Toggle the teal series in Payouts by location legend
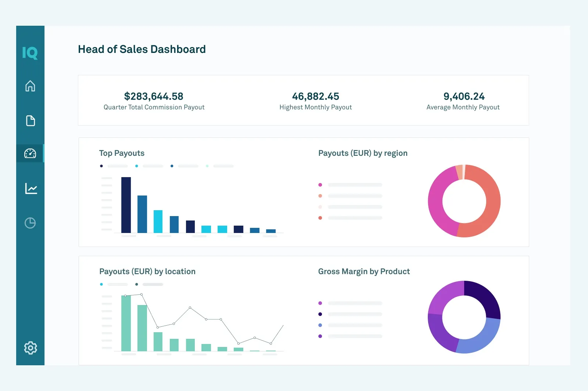Screen dimensions: 588x391 (101, 284)
